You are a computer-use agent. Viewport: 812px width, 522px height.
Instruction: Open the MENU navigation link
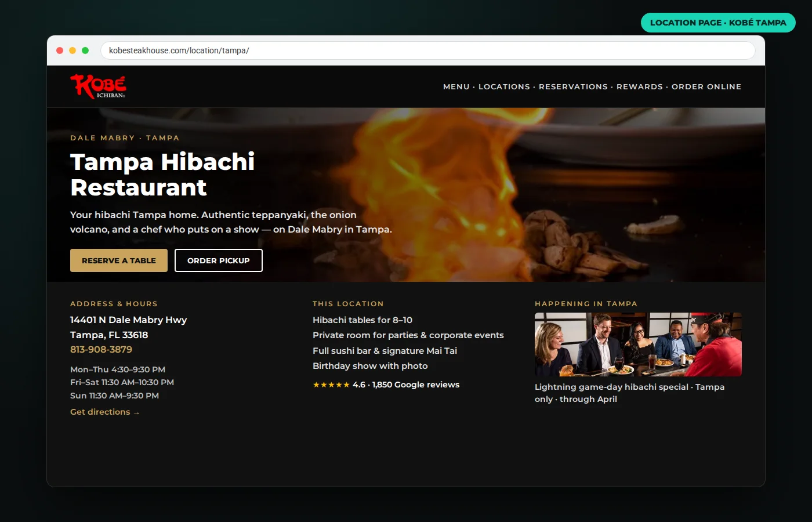pos(456,86)
